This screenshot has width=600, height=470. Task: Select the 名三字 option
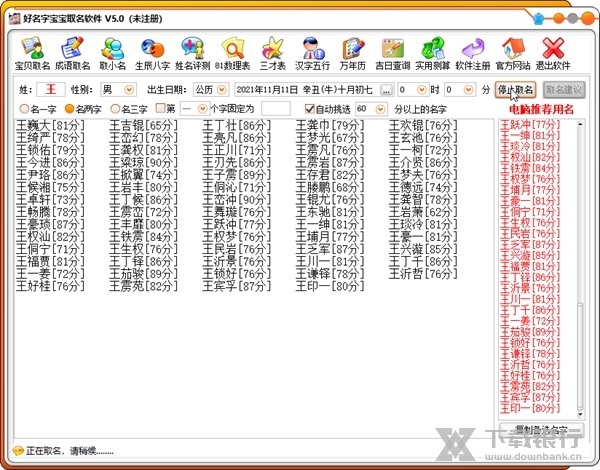click(129, 109)
